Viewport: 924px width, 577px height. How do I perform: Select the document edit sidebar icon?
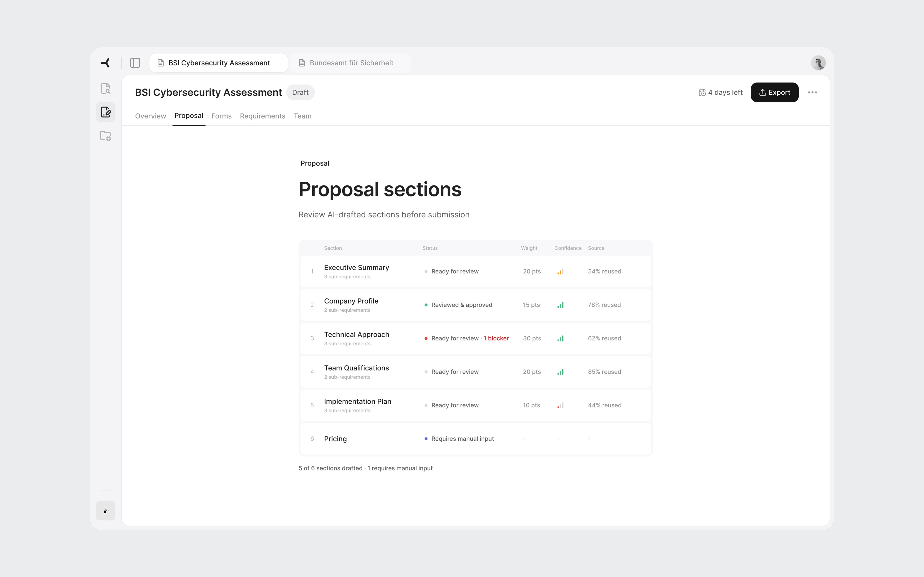click(x=106, y=112)
